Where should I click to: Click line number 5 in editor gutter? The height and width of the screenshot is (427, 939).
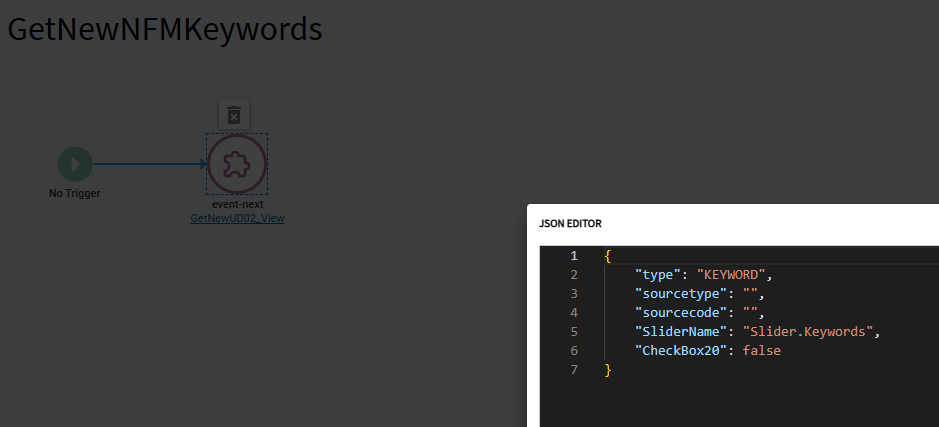[574, 332]
